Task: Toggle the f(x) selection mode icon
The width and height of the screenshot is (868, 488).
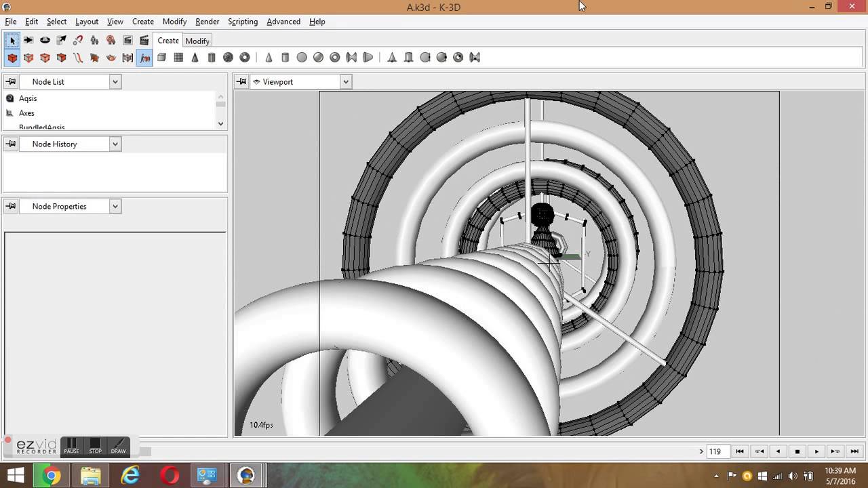Action: click(x=144, y=58)
